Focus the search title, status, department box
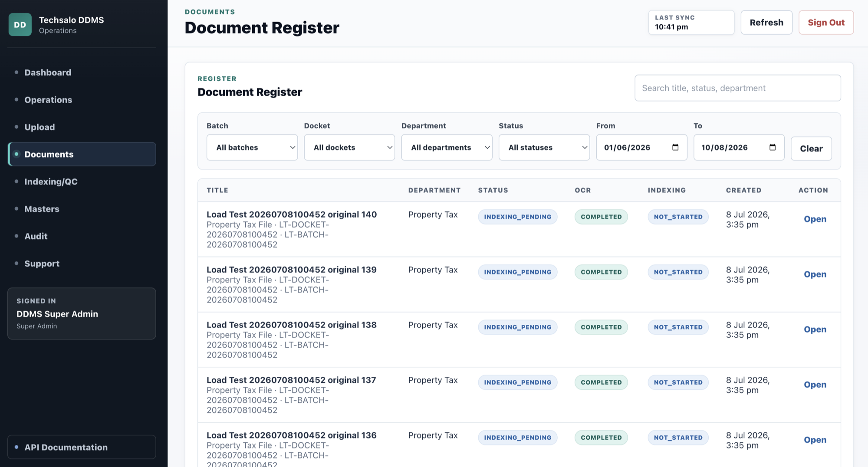Image resolution: width=868 pixels, height=467 pixels. (x=737, y=88)
